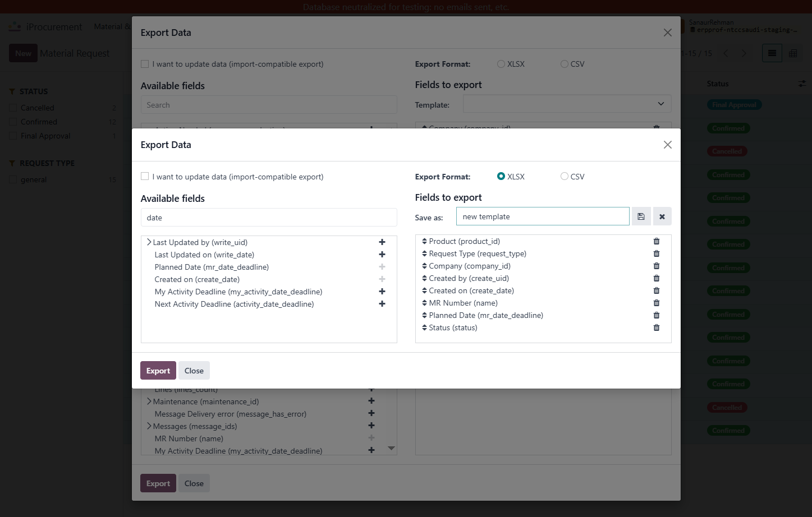Screen dimensions: 812x517
Task: Add Next Activity Deadline field
Action: click(x=382, y=304)
